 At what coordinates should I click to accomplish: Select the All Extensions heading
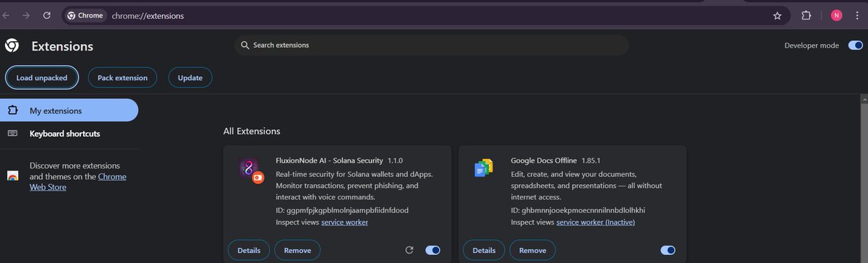(x=252, y=131)
